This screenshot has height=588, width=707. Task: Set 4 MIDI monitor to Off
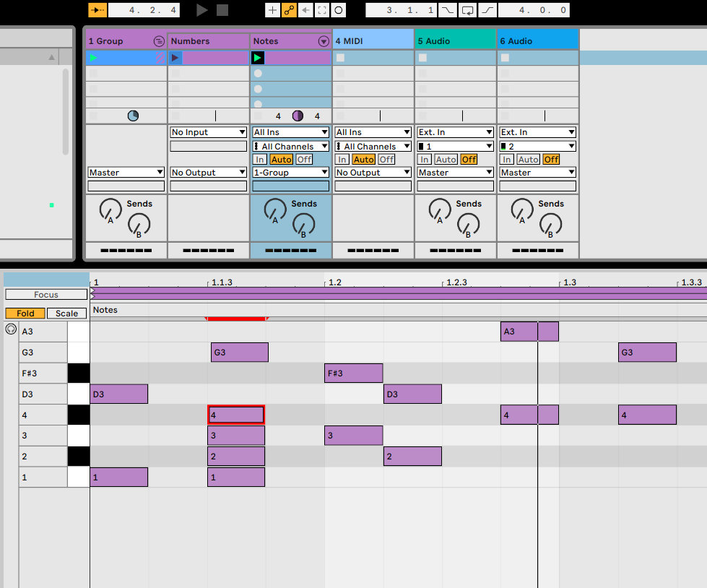click(386, 159)
